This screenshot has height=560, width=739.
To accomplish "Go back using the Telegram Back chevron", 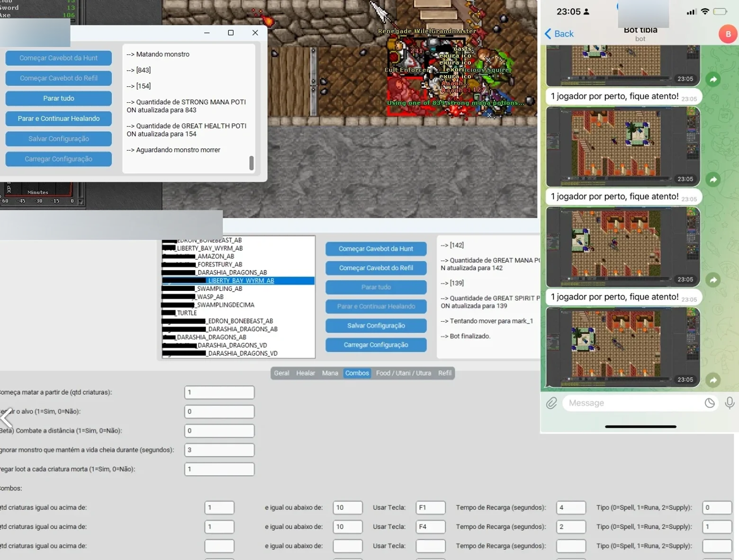I will tap(559, 34).
